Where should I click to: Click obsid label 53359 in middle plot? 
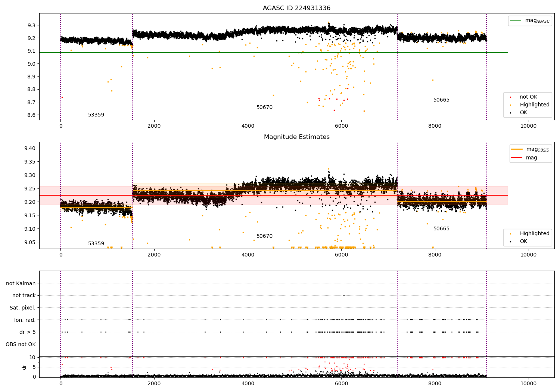96,244
